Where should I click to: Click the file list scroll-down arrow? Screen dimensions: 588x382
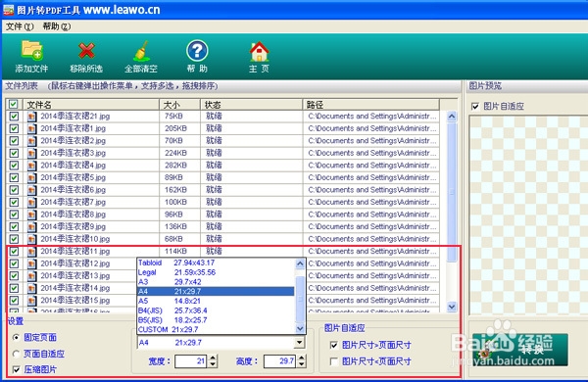click(452, 307)
